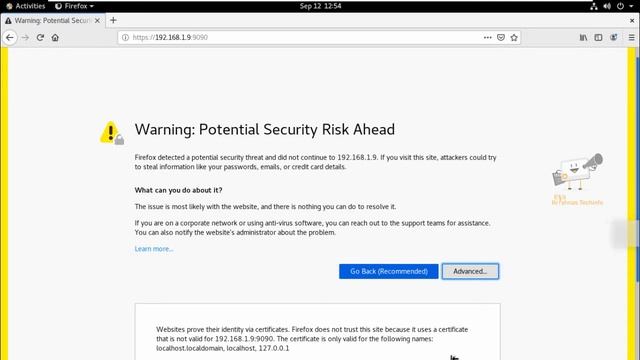Click Go Back (Recommended) button
Image resolution: width=640 pixels, height=360 pixels.
pyautogui.click(x=389, y=271)
